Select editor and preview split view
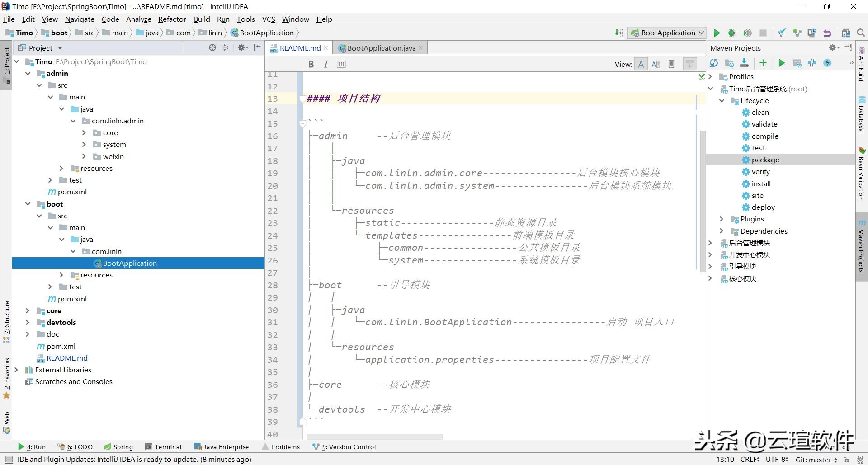This screenshot has height=465, width=868. point(656,64)
